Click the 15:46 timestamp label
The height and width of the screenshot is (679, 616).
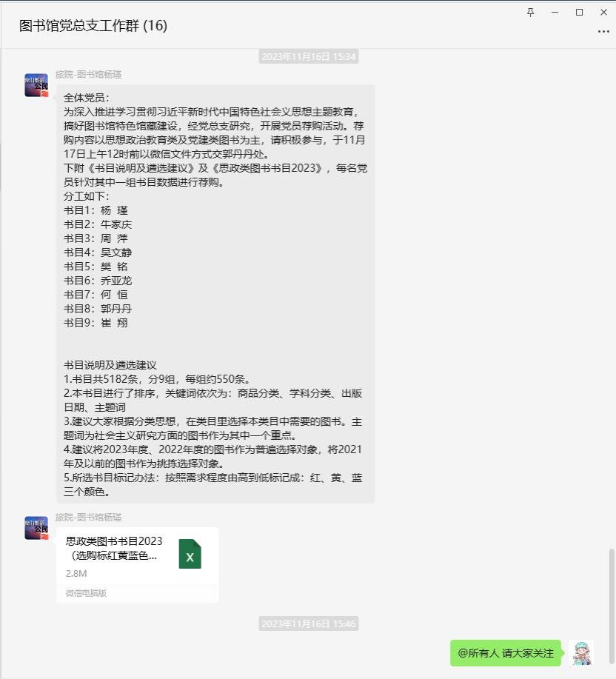coord(309,623)
